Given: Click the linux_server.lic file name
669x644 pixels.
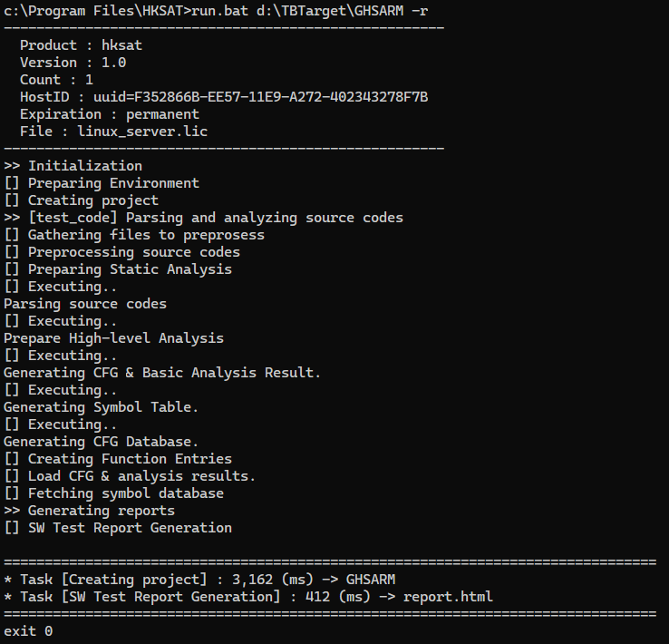Looking at the screenshot, I should pos(142,132).
